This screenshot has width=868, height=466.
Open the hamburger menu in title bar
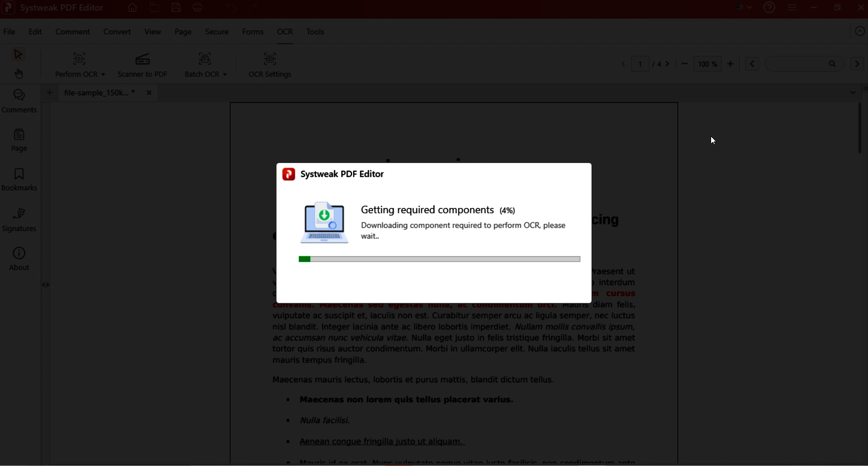[792, 8]
